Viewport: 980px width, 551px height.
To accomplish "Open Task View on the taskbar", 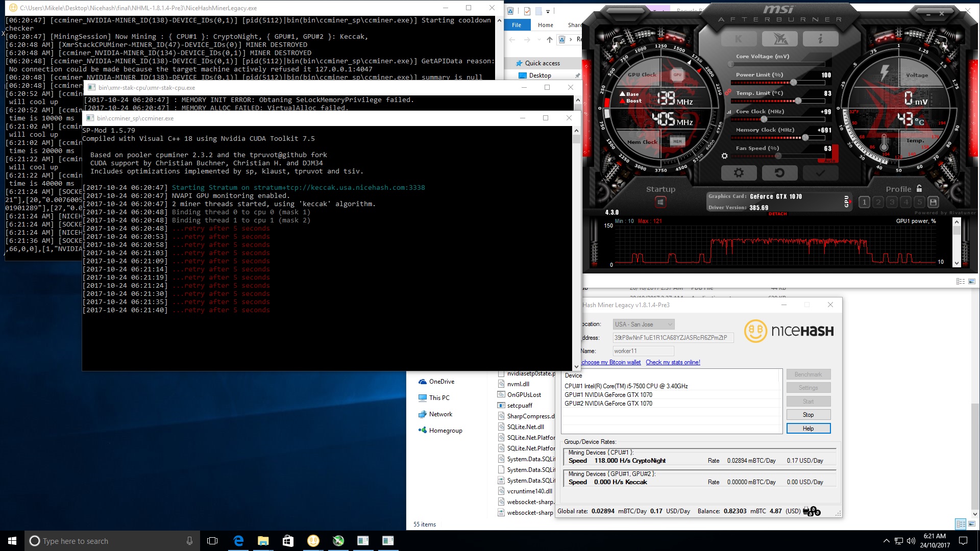I will pyautogui.click(x=212, y=541).
